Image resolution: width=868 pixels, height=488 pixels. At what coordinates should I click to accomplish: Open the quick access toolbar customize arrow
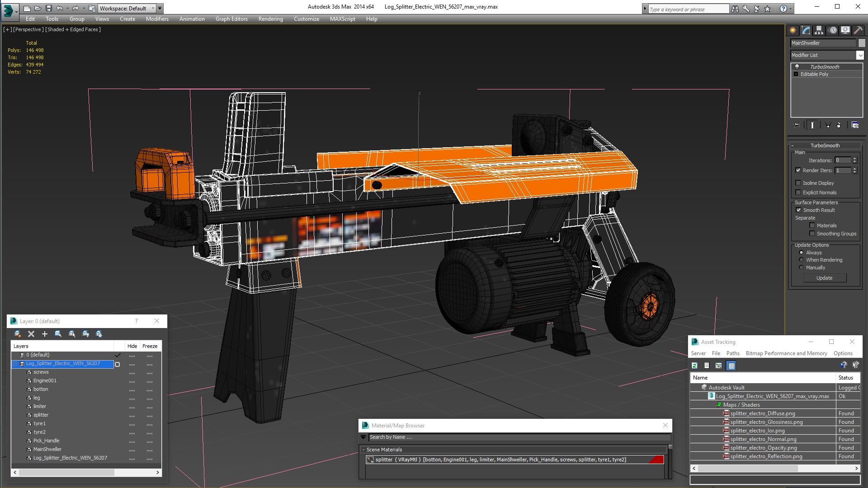tap(160, 8)
